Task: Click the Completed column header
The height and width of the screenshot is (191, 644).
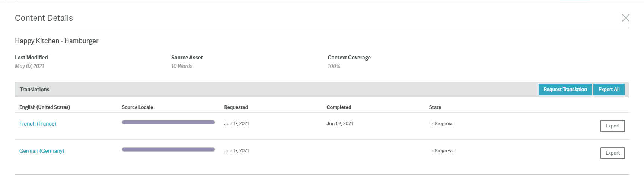Action: [339, 107]
